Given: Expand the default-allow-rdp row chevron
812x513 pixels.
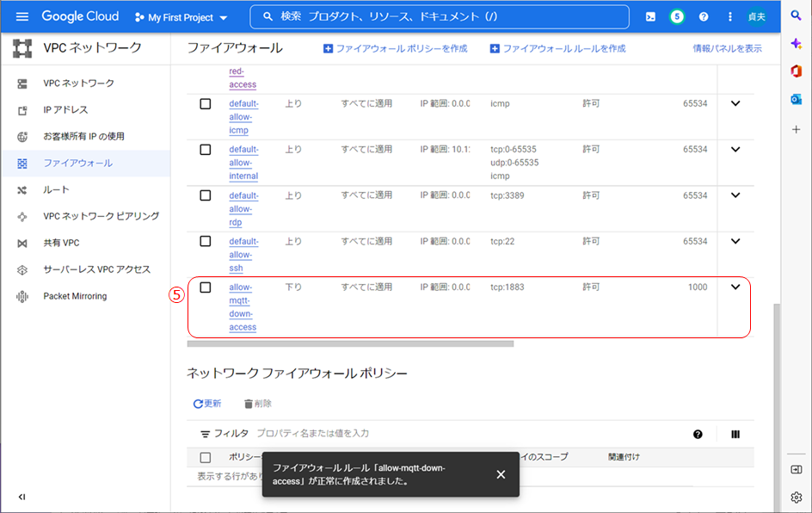Looking at the screenshot, I should tap(735, 195).
